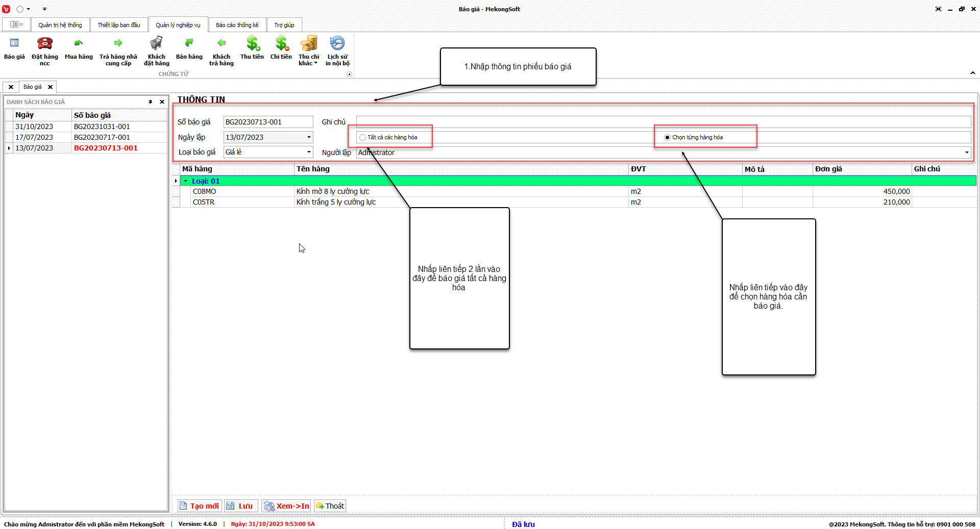Image resolution: width=980 pixels, height=529 pixels.
Task: Sort by the Đơn giá column header
Action: click(x=862, y=169)
